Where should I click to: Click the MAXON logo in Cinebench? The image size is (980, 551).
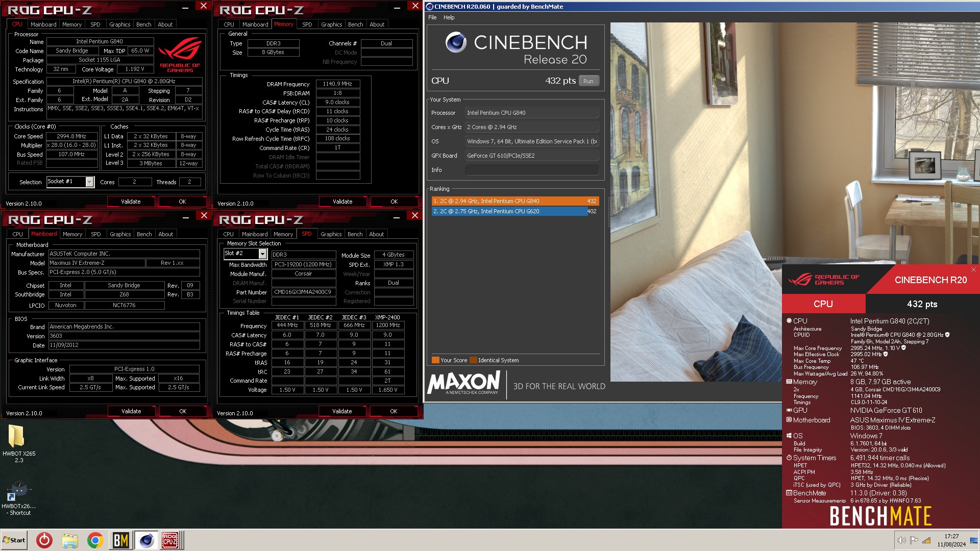(x=464, y=383)
